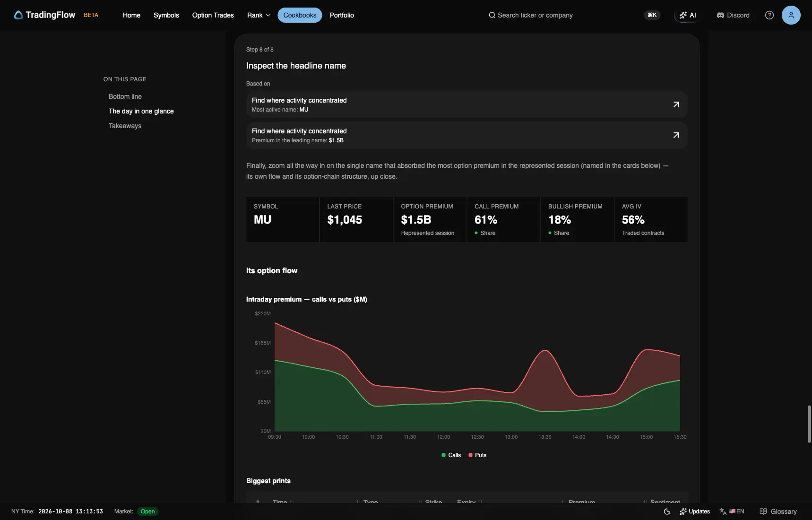Toggle dark mode moon icon
Viewport: 812px width, 520px height.
click(667, 511)
